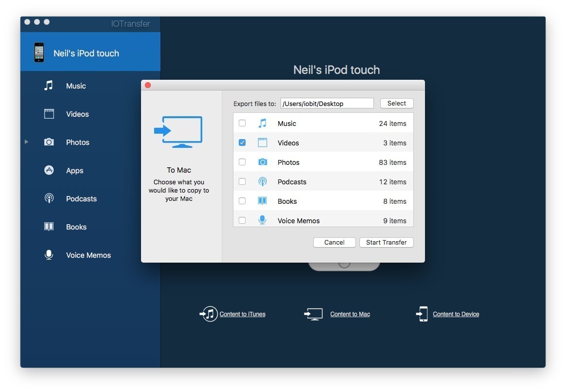Click the Photos camera icon in export list
This screenshot has width=566, height=392.
pos(263,162)
